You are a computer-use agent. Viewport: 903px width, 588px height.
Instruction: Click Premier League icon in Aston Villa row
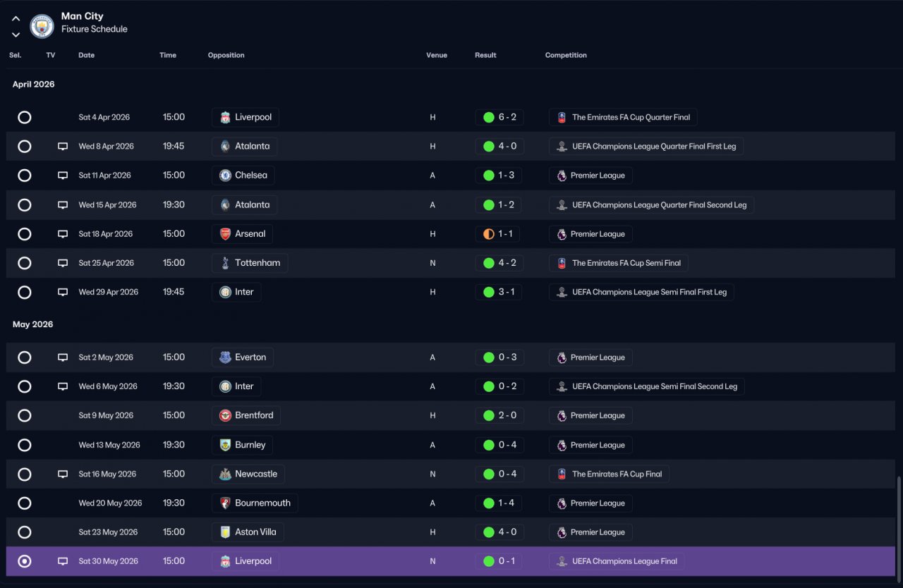click(x=562, y=532)
